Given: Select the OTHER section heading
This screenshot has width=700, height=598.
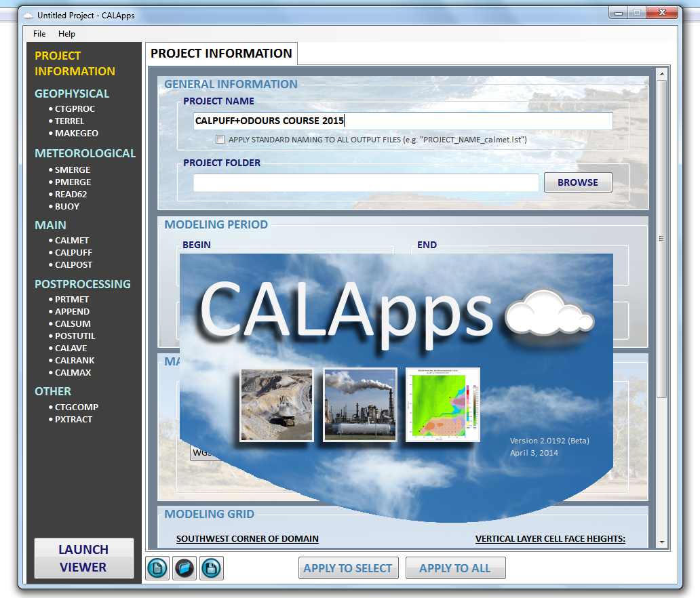Looking at the screenshot, I should 53,391.
